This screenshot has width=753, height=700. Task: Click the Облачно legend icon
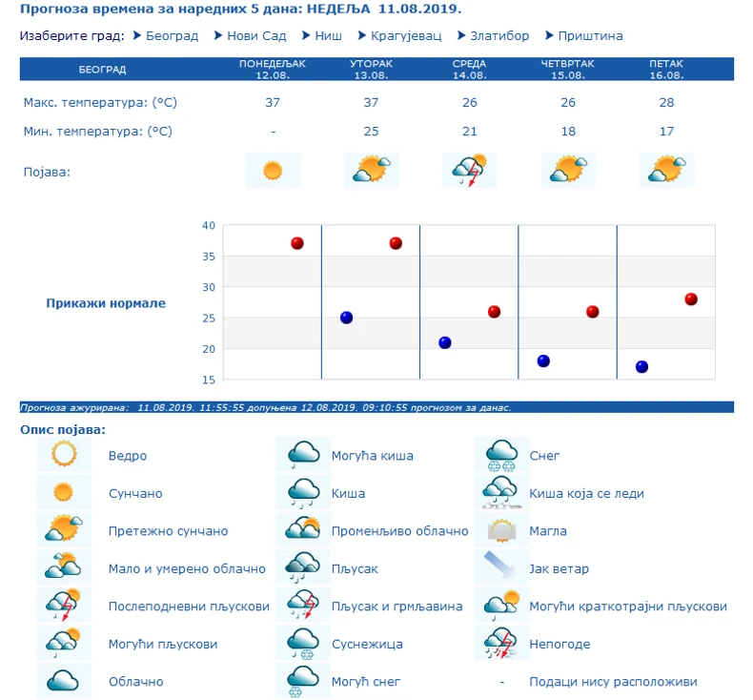point(64,681)
